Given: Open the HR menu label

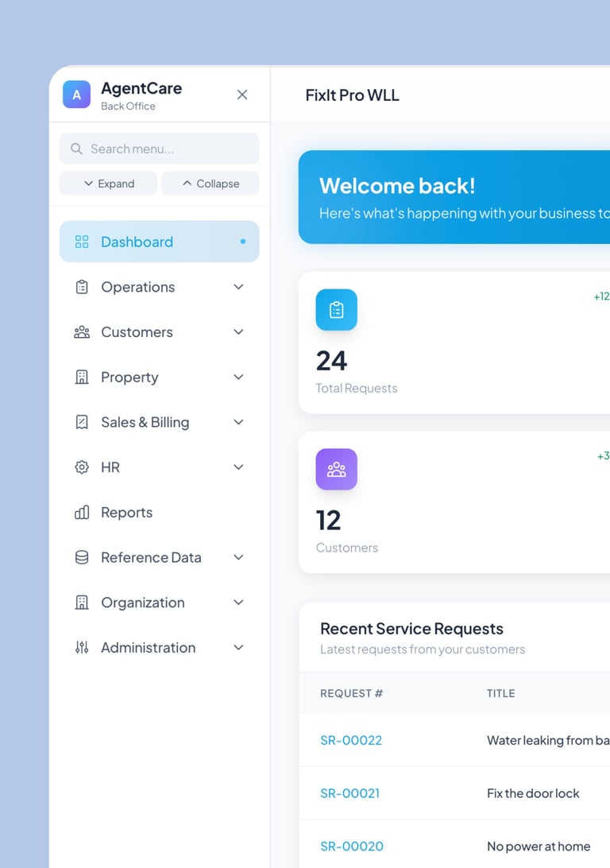Looking at the screenshot, I should point(110,467).
